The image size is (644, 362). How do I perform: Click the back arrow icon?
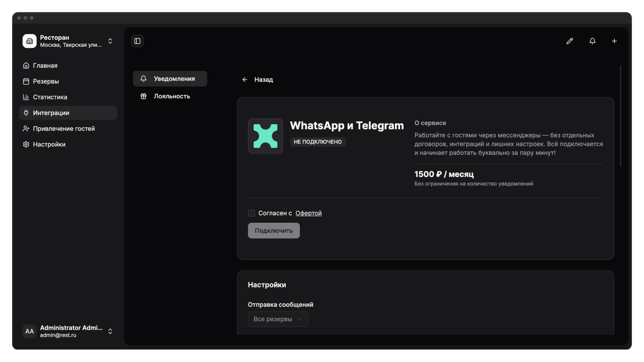coord(245,79)
